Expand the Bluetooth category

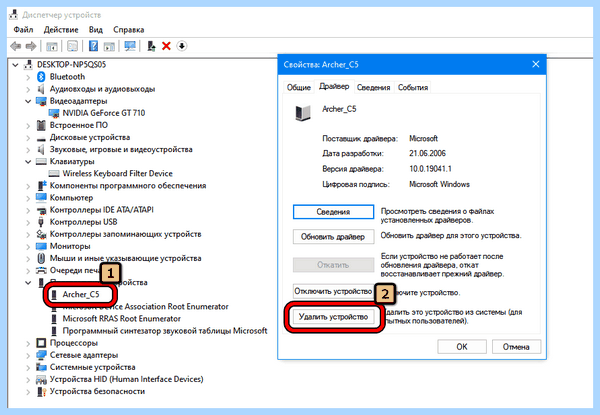click(28, 77)
